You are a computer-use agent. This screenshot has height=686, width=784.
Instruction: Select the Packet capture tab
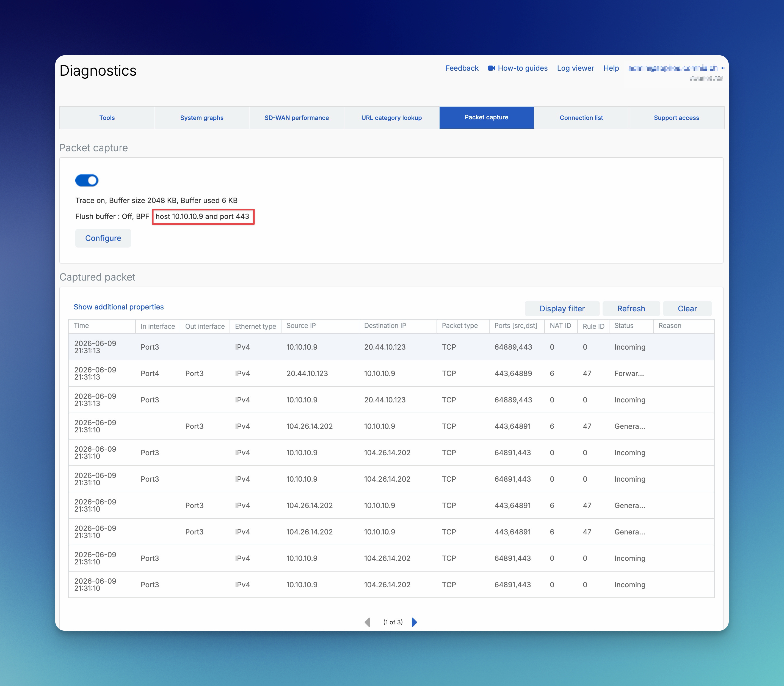coord(486,117)
